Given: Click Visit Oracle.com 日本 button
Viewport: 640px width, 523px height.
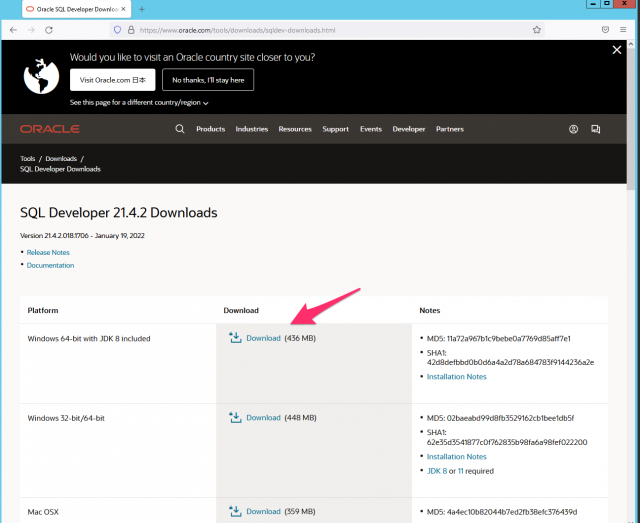Looking at the screenshot, I should (x=113, y=80).
